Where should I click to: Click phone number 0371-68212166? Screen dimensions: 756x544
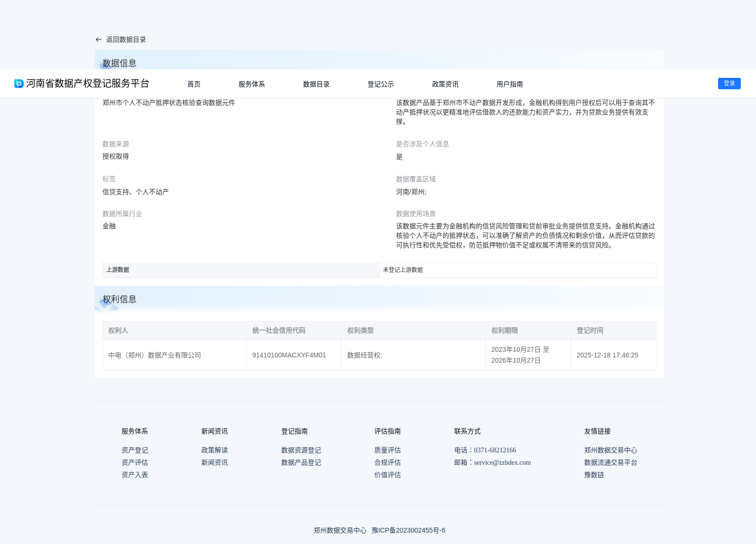point(495,450)
